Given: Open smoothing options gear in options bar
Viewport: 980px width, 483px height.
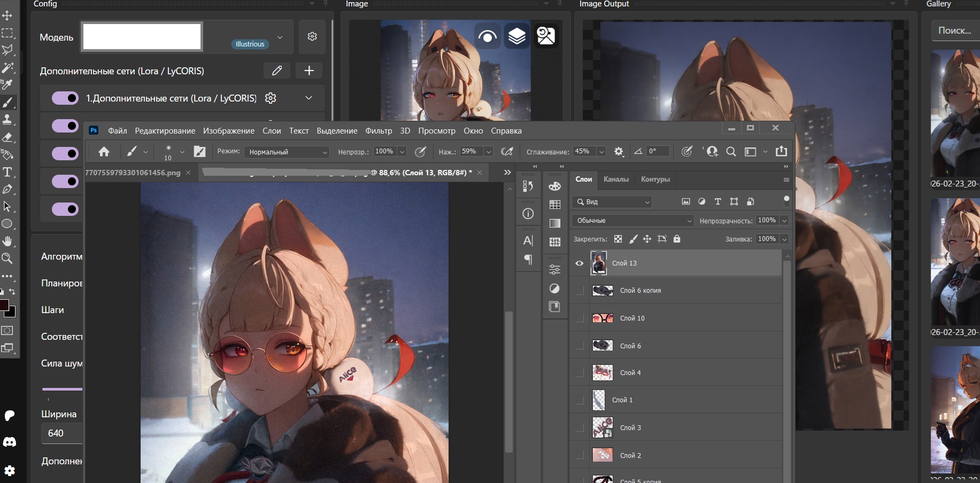Looking at the screenshot, I should click(x=619, y=152).
